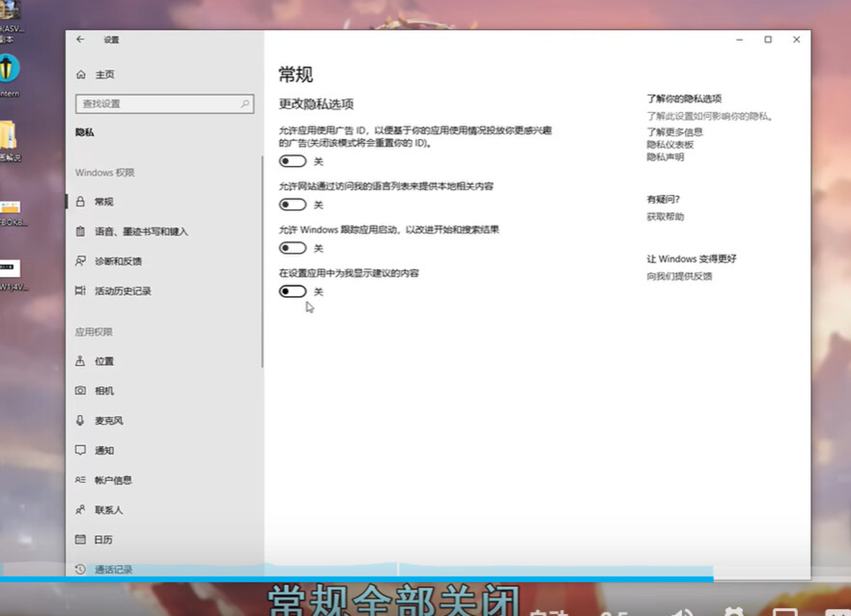851x616 pixels.
Task: Select the camera icon for 相机
Action: pos(80,391)
